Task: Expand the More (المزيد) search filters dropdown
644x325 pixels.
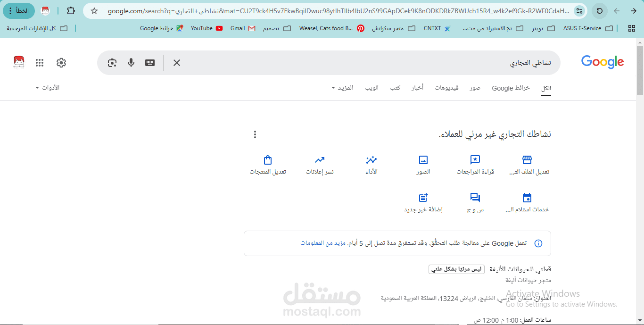Action: click(342, 88)
